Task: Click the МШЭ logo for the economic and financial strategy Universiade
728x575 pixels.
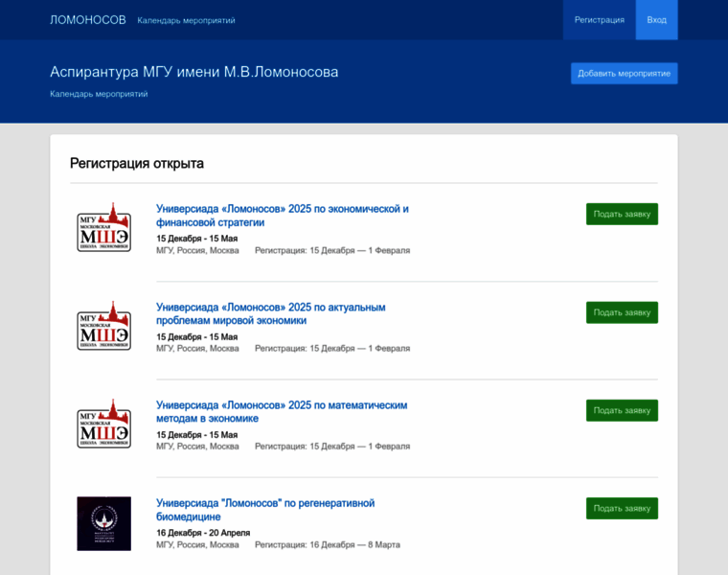Action: pos(104,227)
